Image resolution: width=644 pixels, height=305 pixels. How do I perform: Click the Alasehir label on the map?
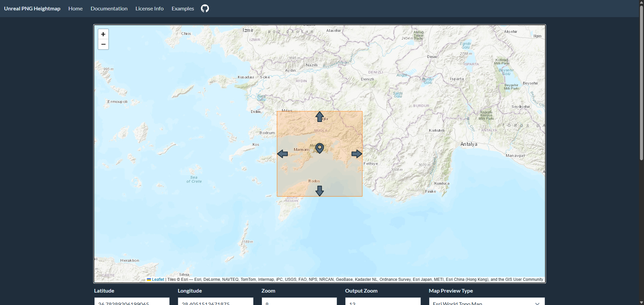[x=333, y=30]
